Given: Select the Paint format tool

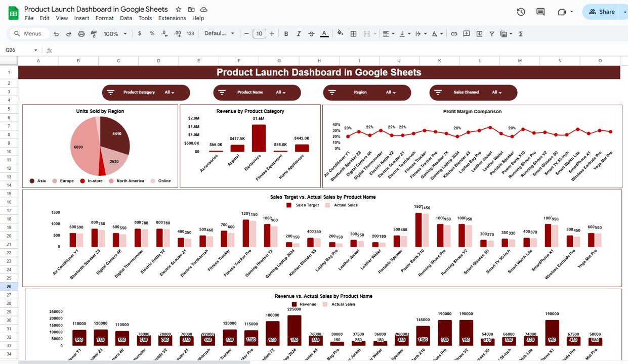Looking at the screenshot, I should pos(94,33).
